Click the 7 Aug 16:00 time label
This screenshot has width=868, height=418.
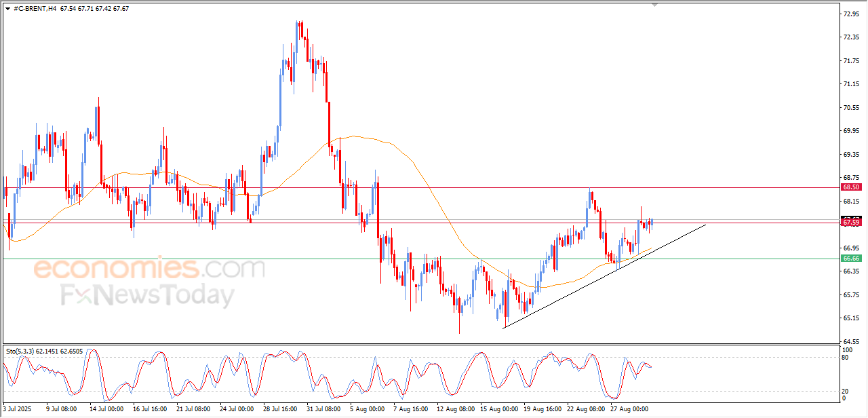point(410,409)
